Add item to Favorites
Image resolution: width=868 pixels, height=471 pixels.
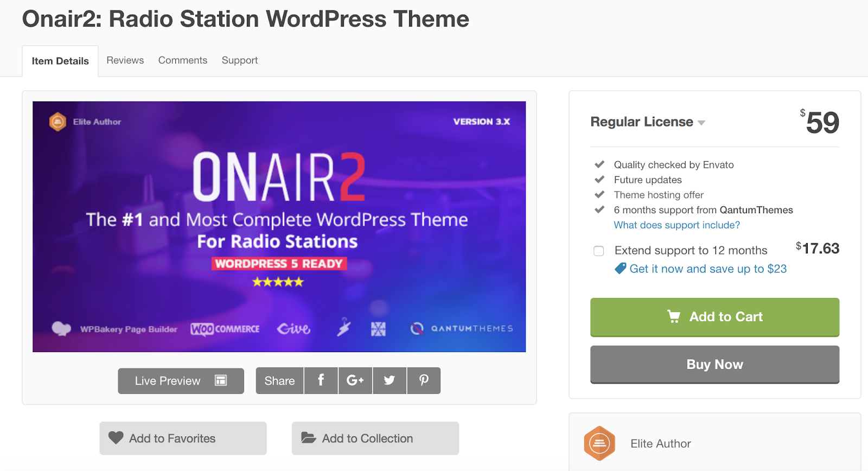[183, 438]
